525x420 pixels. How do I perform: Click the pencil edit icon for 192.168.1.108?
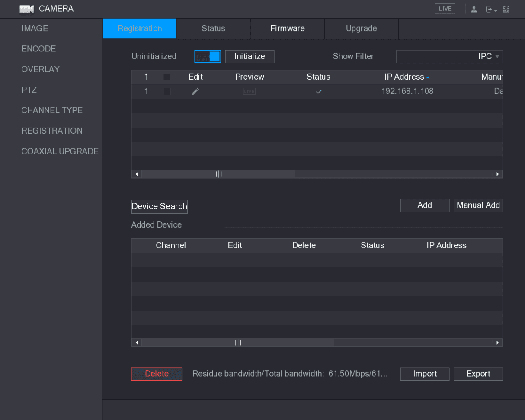point(195,91)
